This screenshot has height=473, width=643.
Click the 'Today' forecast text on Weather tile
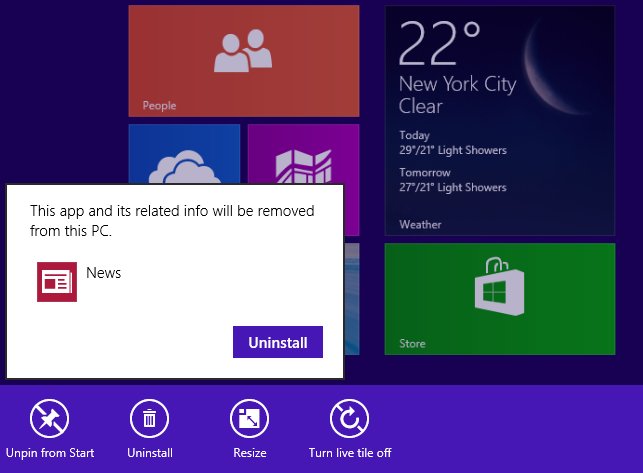tap(415, 135)
